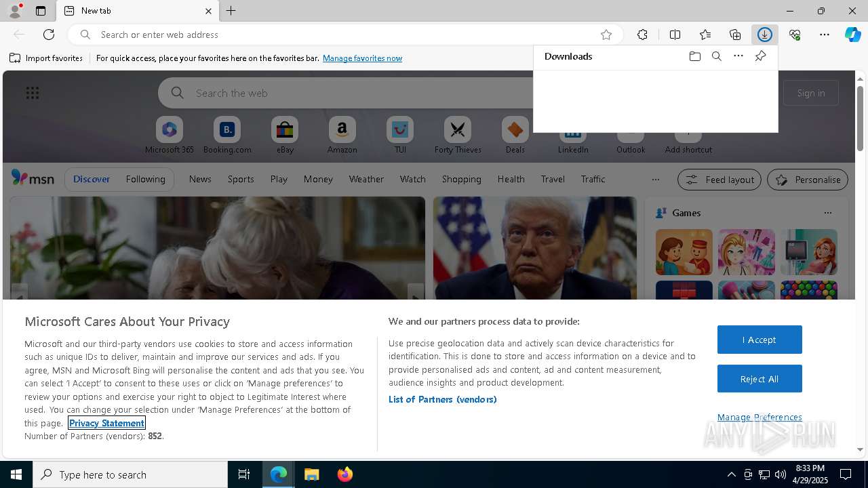Open Booking.com shortcut
Viewport: 868px width, 488px height.
[227, 136]
